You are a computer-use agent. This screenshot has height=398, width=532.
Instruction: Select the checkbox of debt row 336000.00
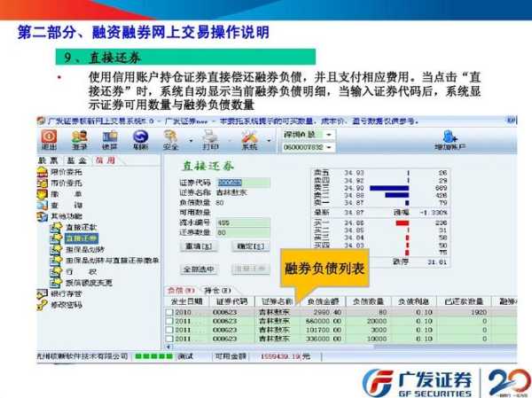coord(169,338)
